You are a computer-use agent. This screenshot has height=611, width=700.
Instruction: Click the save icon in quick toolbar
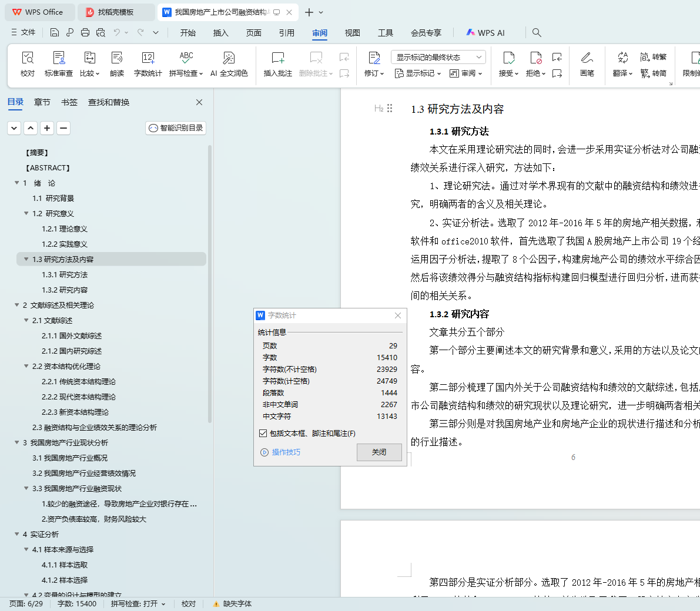point(55,32)
